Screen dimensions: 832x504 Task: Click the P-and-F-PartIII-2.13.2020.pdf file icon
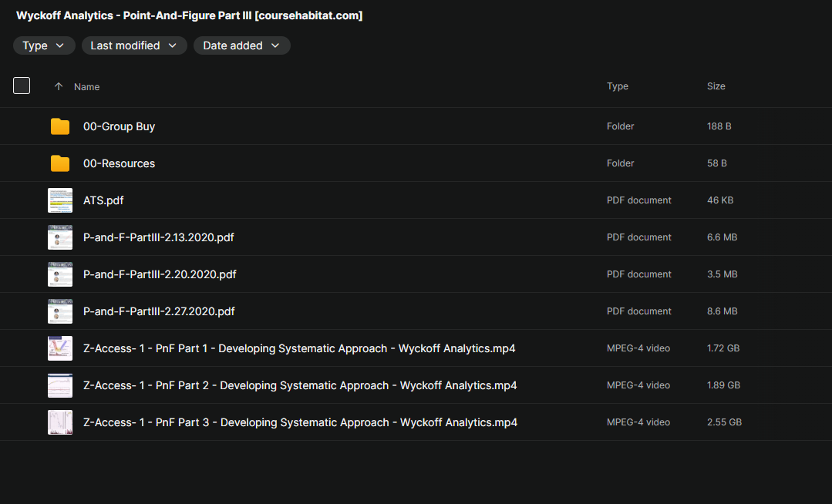tap(60, 237)
